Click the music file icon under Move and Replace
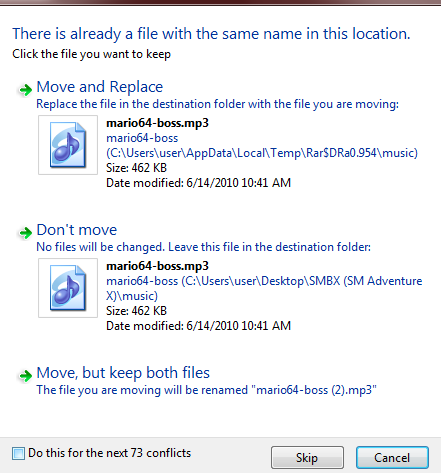This screenshot has width=441, height=473. 68,145
